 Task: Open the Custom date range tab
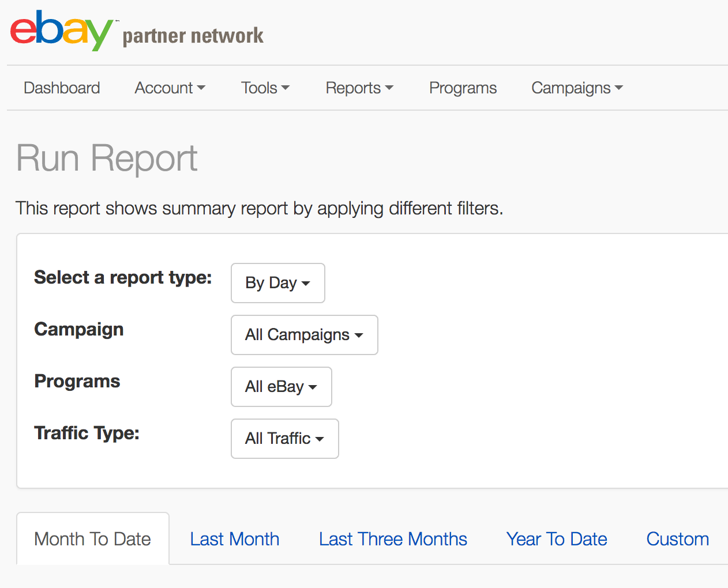678,539
